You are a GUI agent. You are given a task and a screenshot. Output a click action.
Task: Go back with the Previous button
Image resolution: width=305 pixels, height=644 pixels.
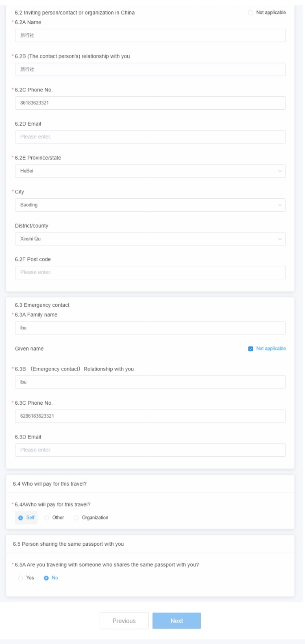(x=124, y=621)
